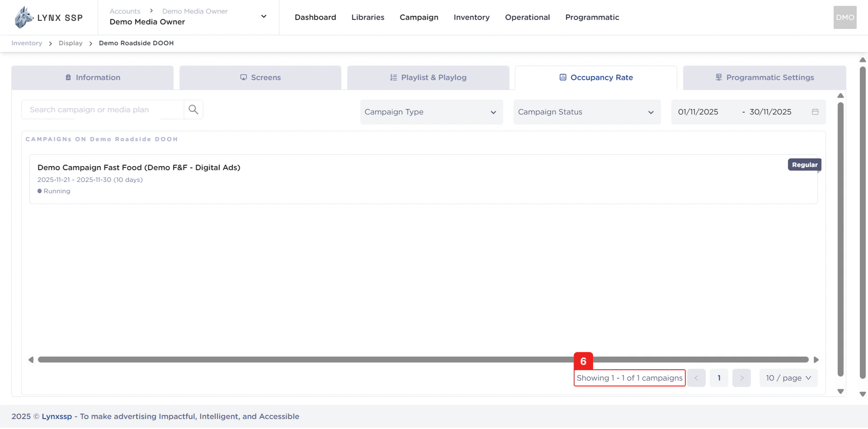
Task: Click the Demo Roadside DOOH breadcrumb text
Action: coord(136,43)
